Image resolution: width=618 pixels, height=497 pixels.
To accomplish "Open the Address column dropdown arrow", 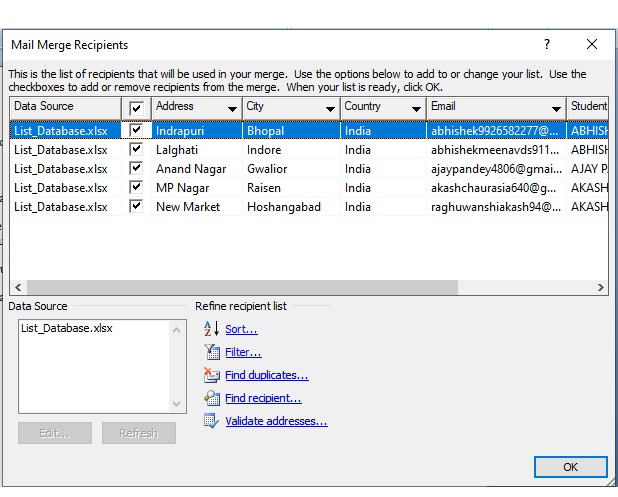I will coord(233,109).
